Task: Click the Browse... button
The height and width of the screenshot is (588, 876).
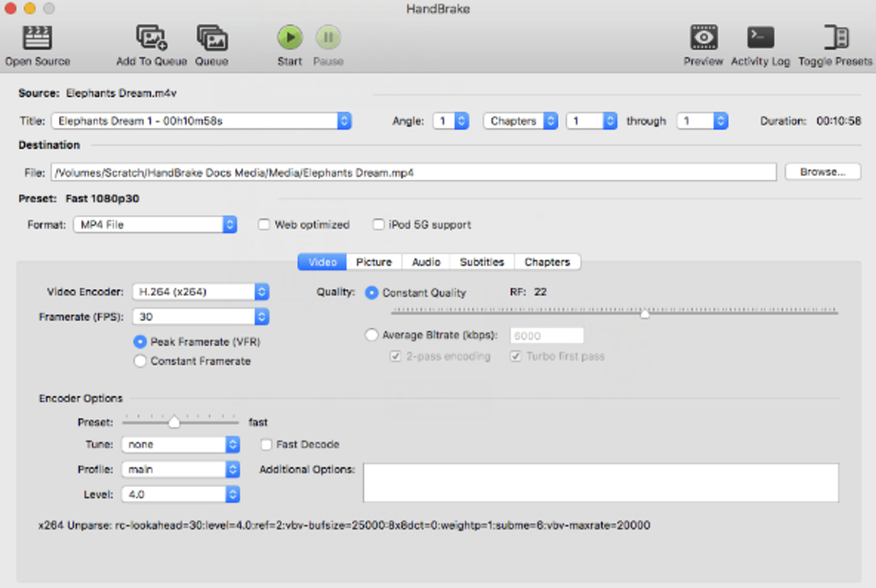Action: click(823, 172)
